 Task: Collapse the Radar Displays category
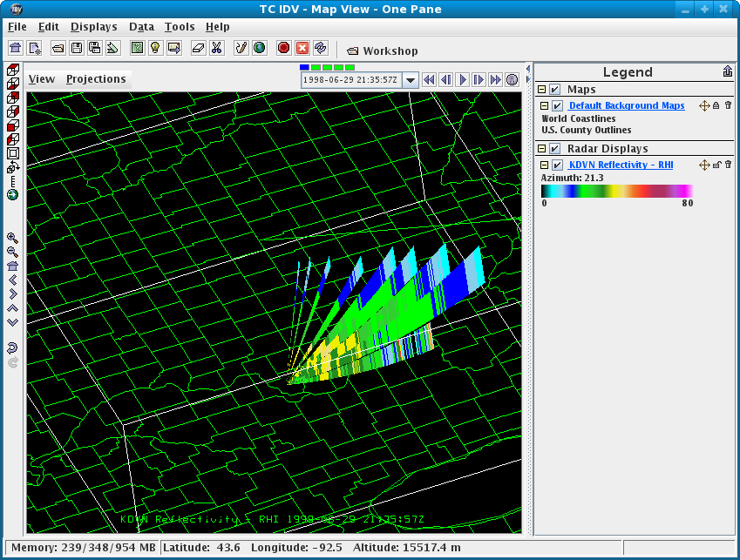pyautogui.click(x=541, y=149)
